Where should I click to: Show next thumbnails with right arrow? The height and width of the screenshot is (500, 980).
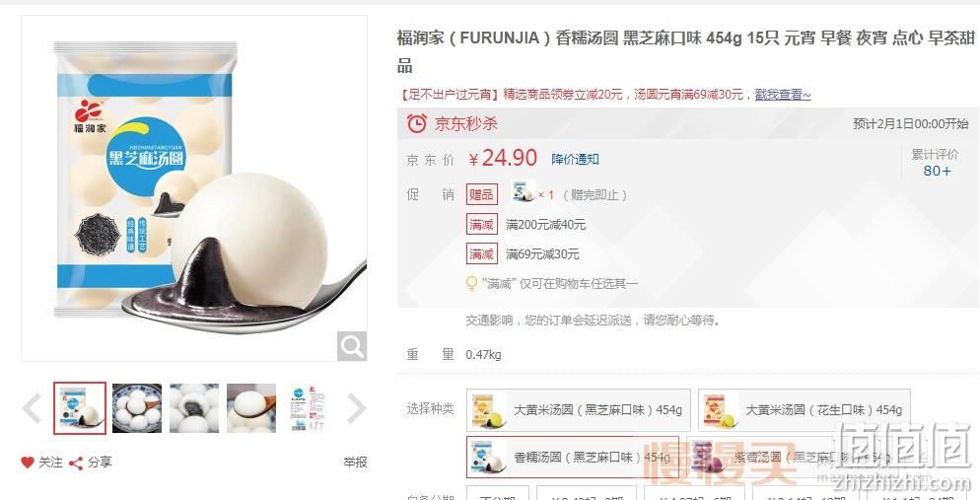356,408
